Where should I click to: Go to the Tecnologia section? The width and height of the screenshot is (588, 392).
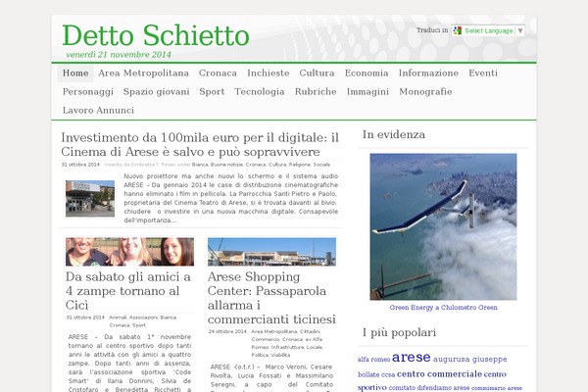point(260,92)
